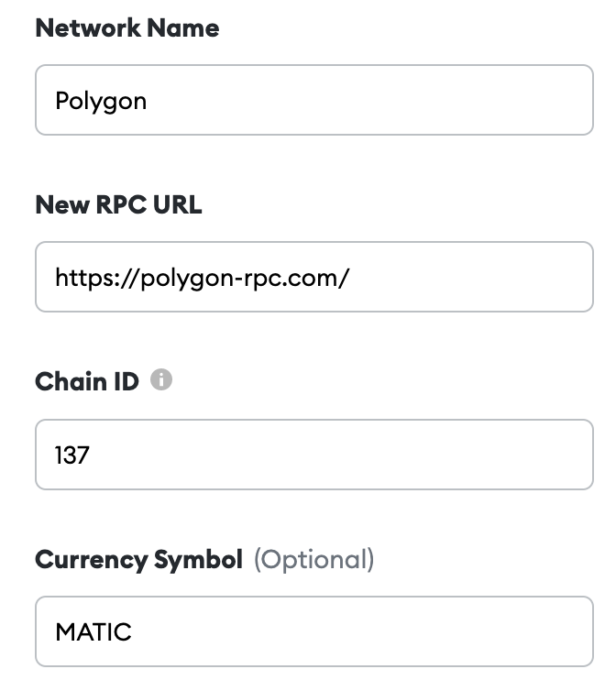616x691 pixels.
Task: Click the "(Optional)" hint text
Action: (x=313, y=559)
